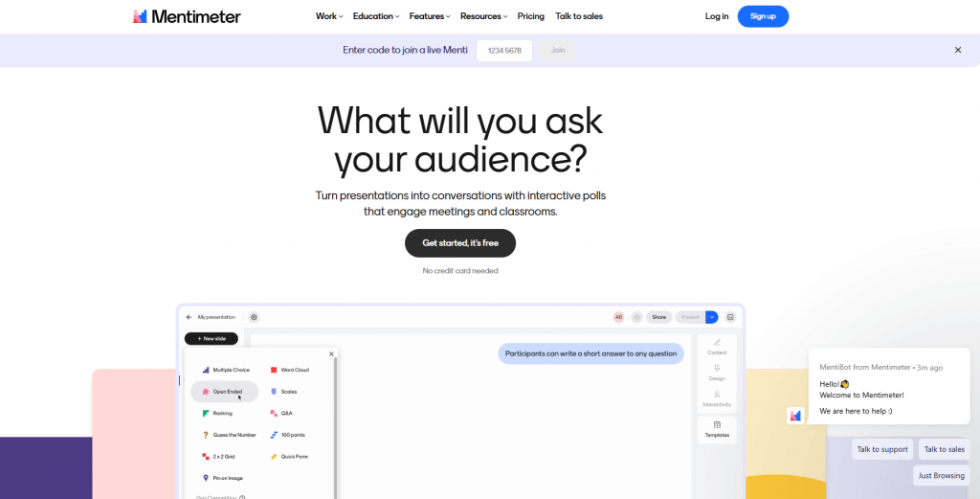Choose the Multiple Choice slide type
The width and height of the screenshot is (980, 499).
coord(225,371)
